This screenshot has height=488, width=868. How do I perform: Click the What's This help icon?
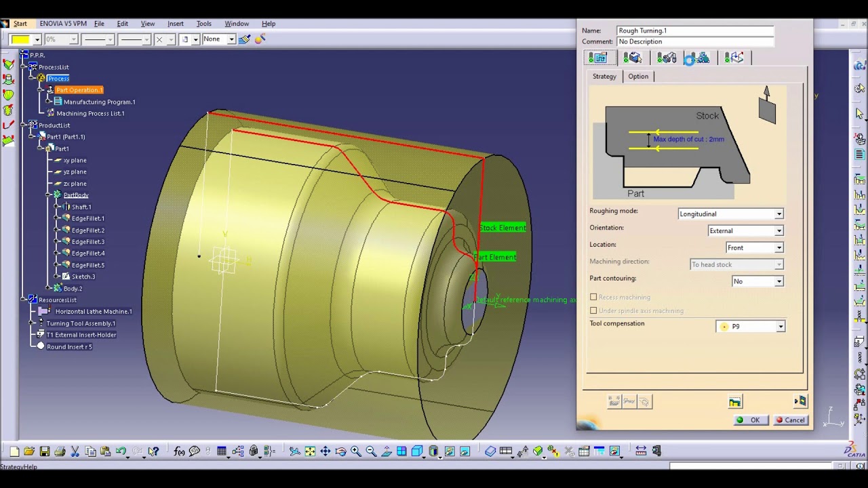tap(154, 451)
